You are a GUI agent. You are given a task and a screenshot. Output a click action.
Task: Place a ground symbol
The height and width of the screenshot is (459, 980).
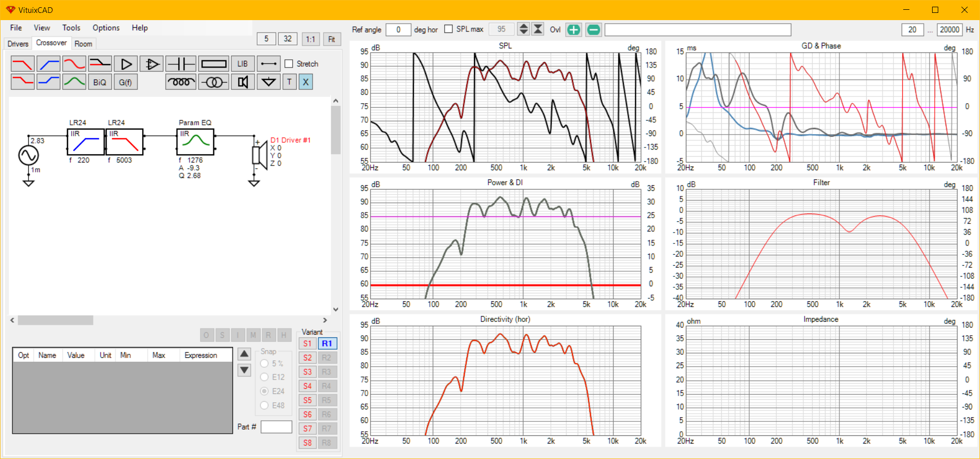pyautogui.click(x=268, y=82)
